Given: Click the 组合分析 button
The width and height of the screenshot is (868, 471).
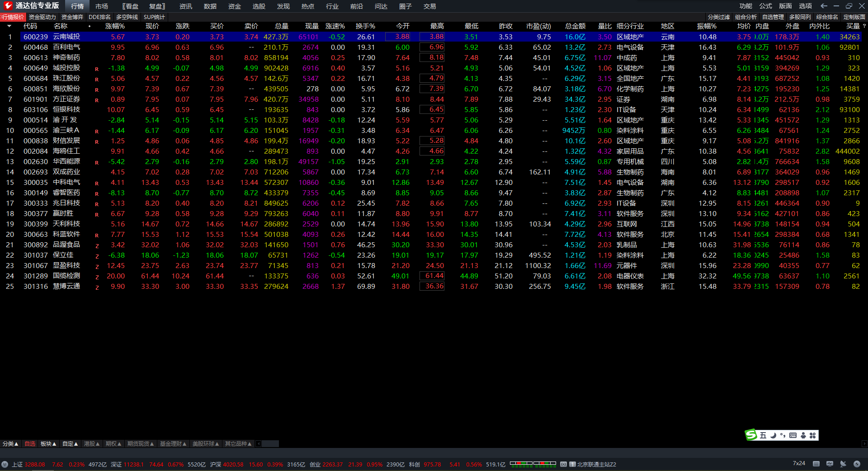Looking at the screenshot, I should pos(746,17).
